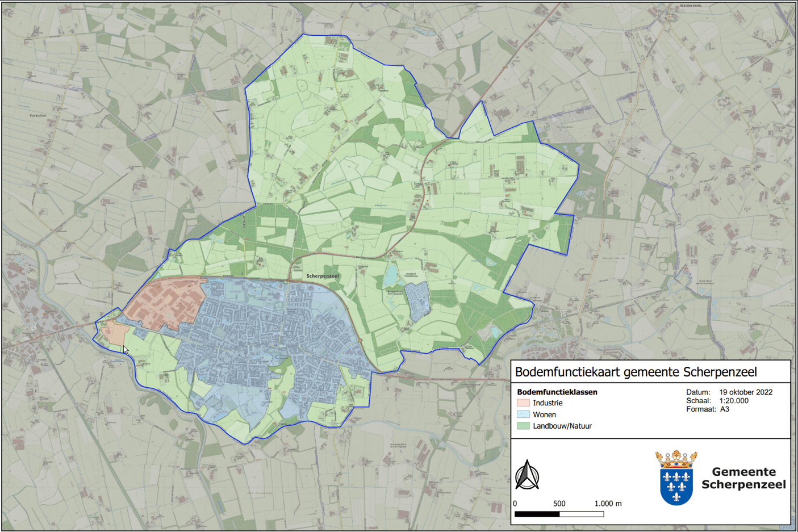Viewport: 798px width, 532px height.
Task: Click the 'Wonen' legend label
Action: pyautogui.click(x=544, y=414)
